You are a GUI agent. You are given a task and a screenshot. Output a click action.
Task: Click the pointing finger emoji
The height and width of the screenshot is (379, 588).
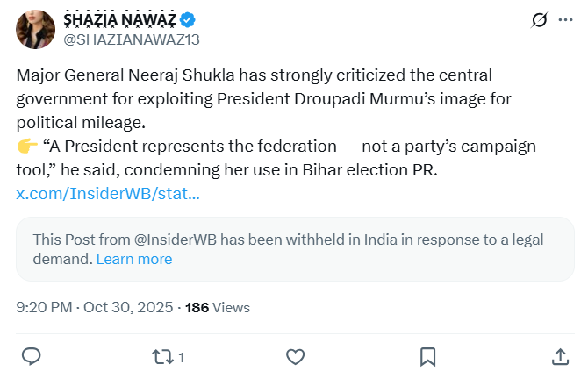click(27, 147)
